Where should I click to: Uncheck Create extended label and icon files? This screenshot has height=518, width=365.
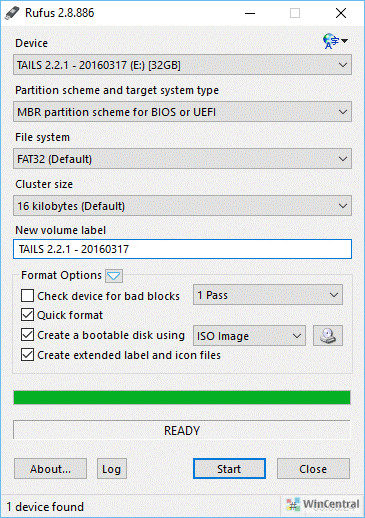tap(27, 355)
